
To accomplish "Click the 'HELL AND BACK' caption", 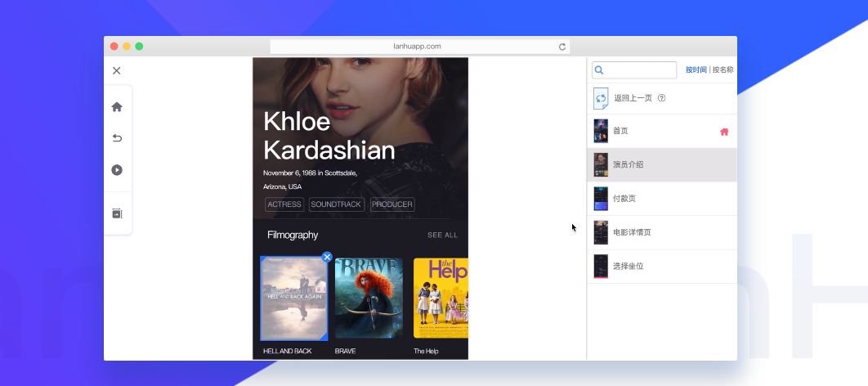I will pos(288,351).
